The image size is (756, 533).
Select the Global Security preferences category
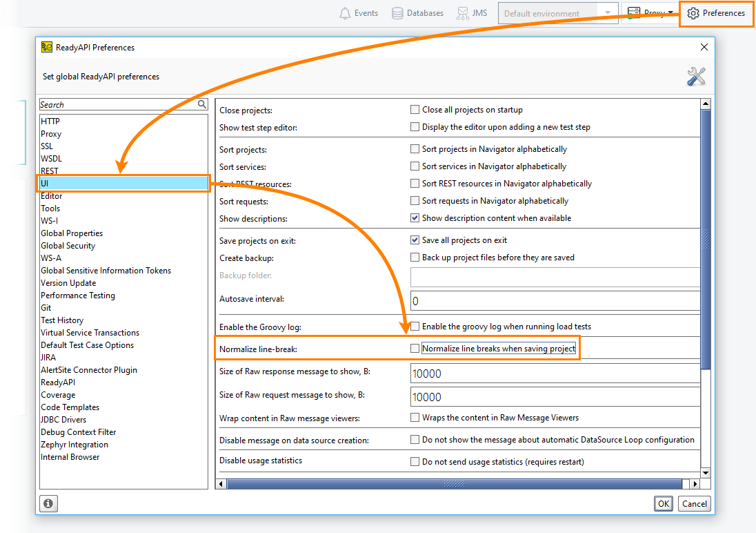(68, 245)
